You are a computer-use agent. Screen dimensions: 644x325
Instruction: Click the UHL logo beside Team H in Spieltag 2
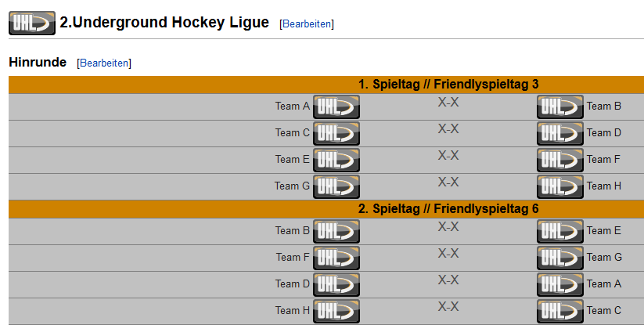(x=336, y=312)
